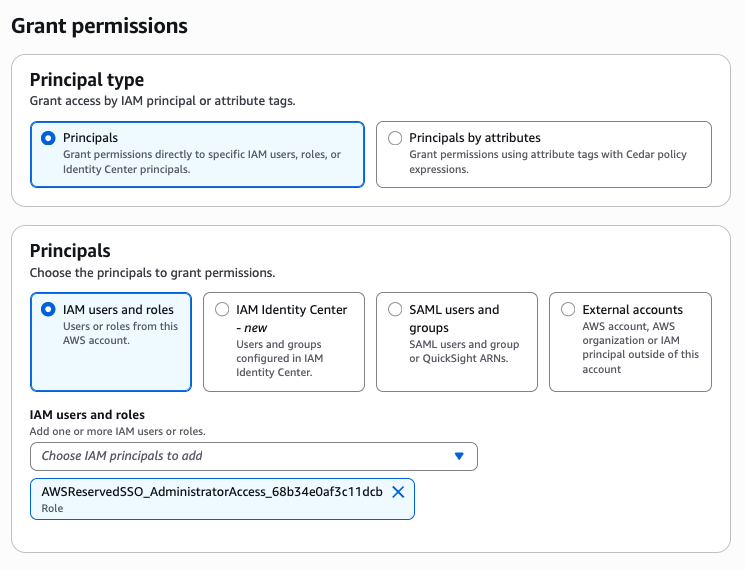Click the Principal type section heading
Image resolution: width=745 pixels, height=570 pixels.
(x=87, y=80)
